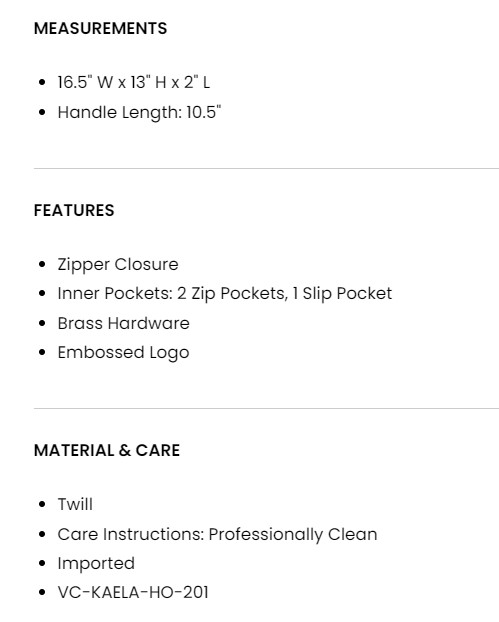
Task: Click the Inner Pockets description line
Action: pyautogui.click(x=225, y=294)
